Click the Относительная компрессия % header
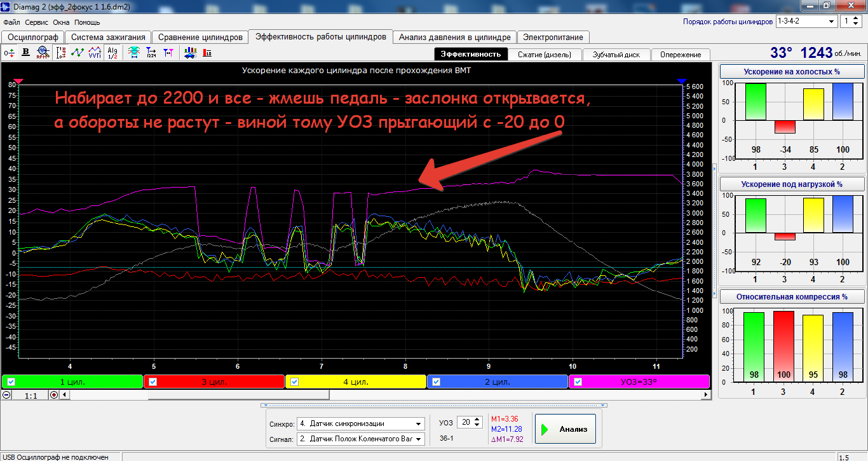The height and width of the screenshot is (461, 868). coord(792,296)
